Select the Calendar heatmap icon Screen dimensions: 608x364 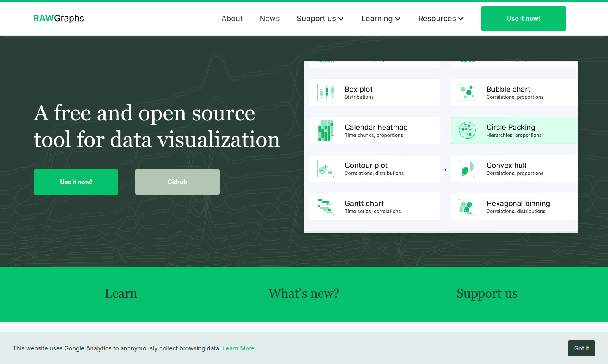[x=326, y=130]
